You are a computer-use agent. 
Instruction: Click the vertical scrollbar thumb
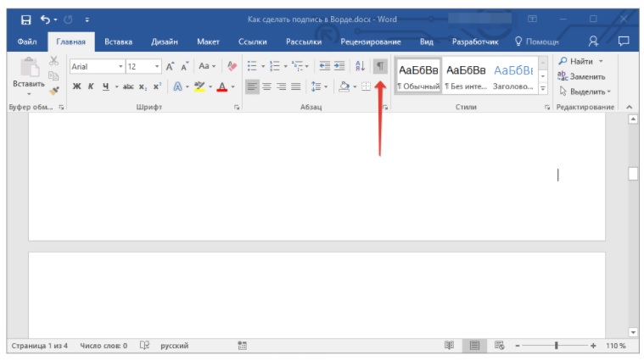[x=632, y=174]
